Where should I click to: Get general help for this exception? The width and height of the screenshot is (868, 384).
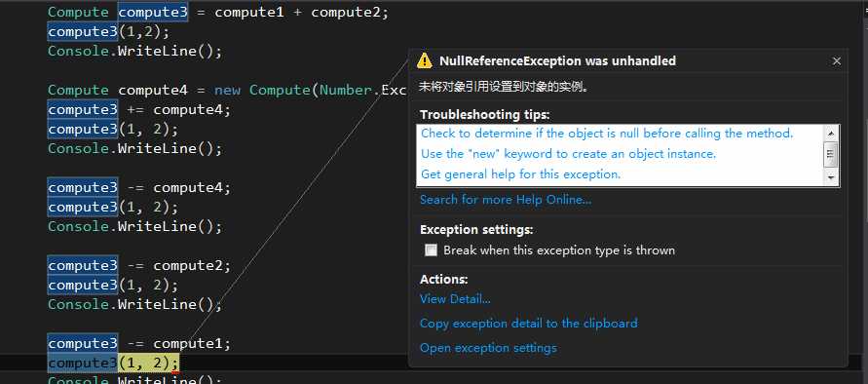tap(521, 174)
